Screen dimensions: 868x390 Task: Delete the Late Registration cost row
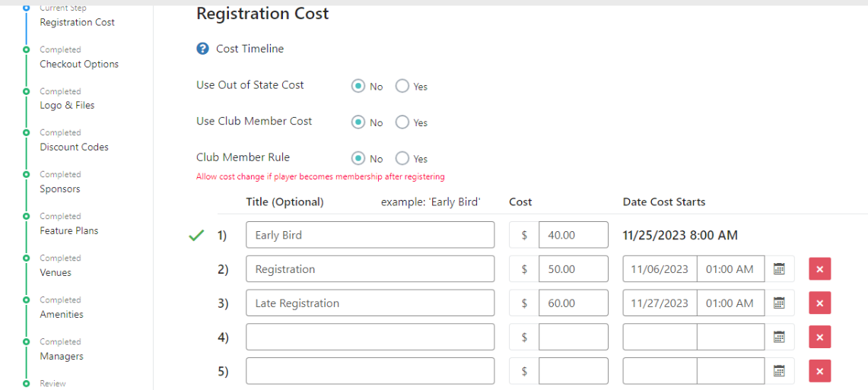pos(819,303)
